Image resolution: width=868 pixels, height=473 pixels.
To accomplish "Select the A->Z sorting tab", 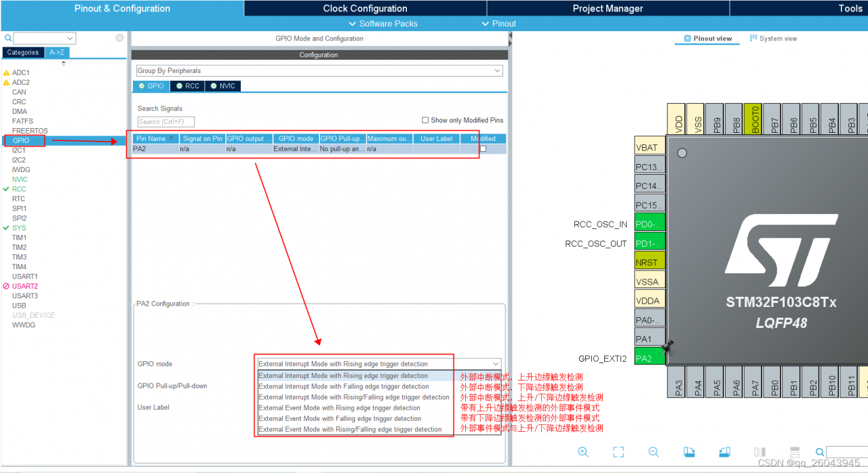I will click(x=58, y=52).
